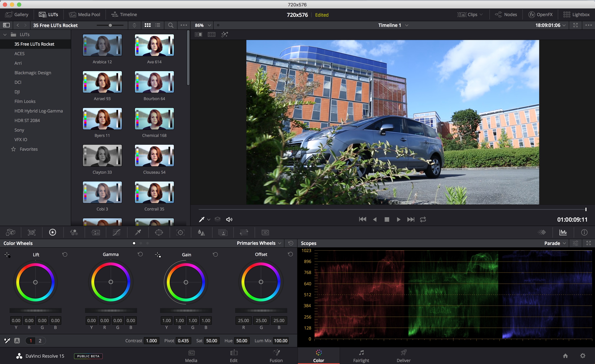Open the Curves palette
The image size is (595, 364).
[117, 232]
